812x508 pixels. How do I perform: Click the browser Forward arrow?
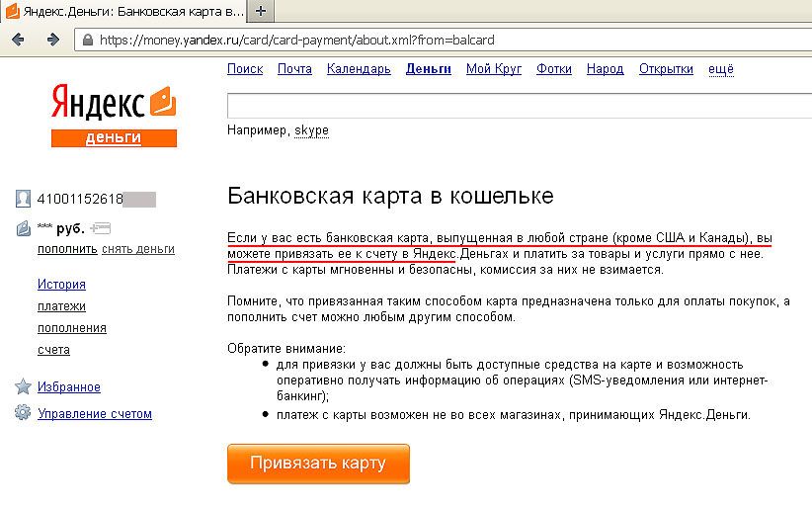pyautogui.click(x=52, y=40)
